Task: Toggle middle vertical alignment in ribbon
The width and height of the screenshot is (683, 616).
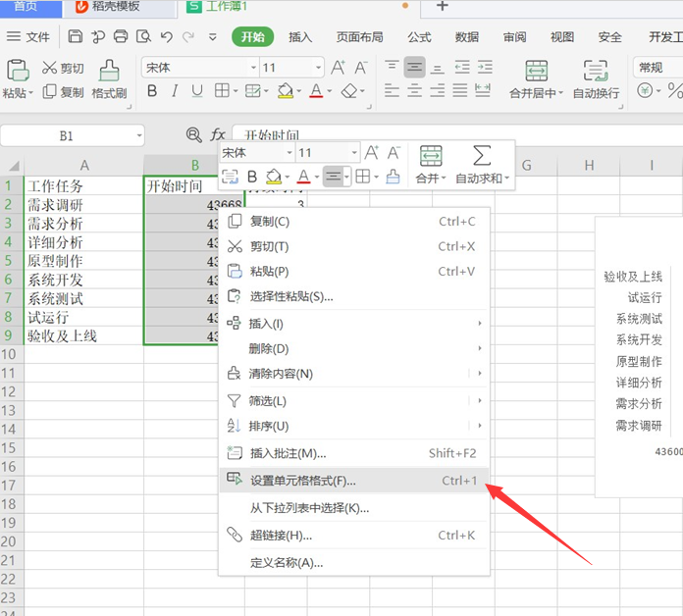Action: click(x=414, y=67)
